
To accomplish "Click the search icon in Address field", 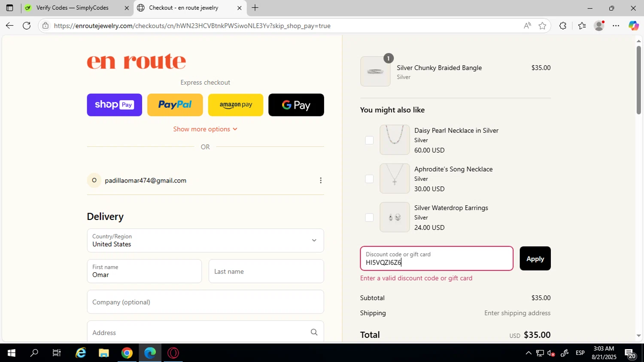I will coord(314,332).
